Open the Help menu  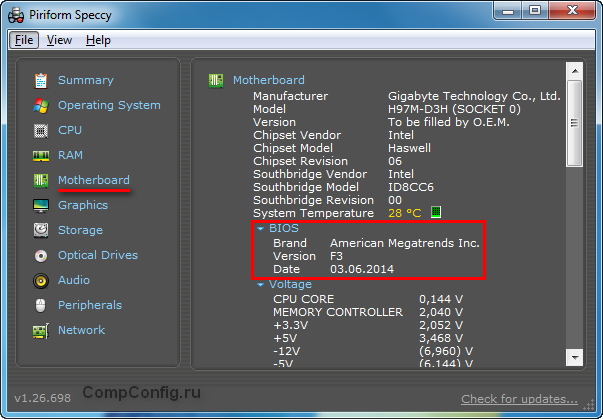[98, 40]
